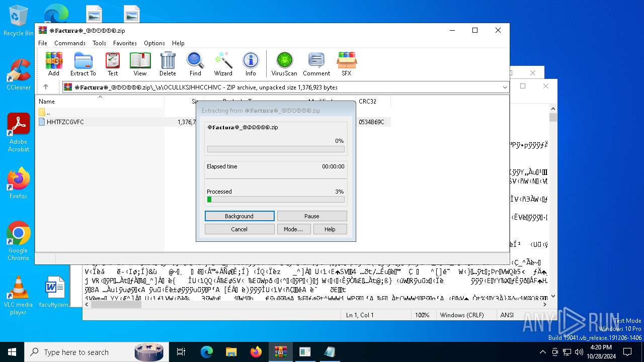This screenshot has width=644, height=362.
Task: Click the Extract To toolbar icon
Action: (x=83, y=64)
